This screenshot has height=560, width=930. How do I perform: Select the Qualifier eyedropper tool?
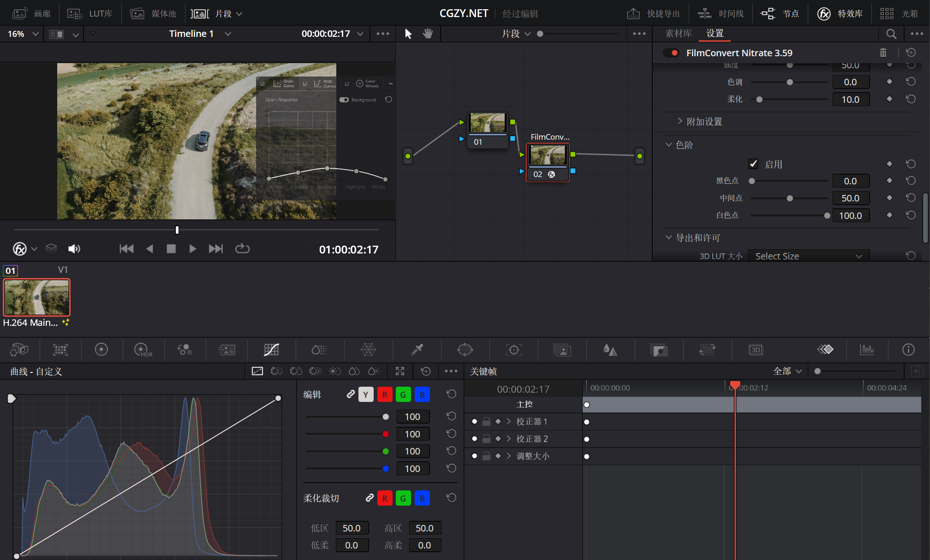[x=417, y=350]
